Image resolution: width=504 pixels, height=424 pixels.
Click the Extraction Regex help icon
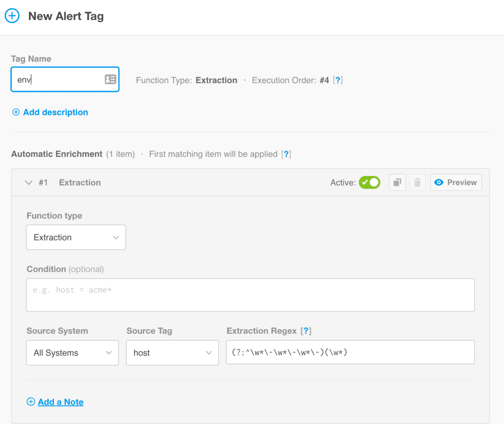[306, 331]
